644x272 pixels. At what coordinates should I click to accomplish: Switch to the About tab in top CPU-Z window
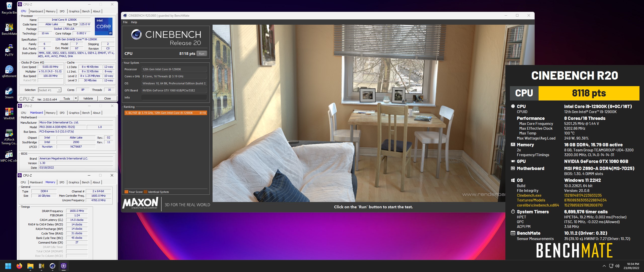pyautogui.click(x=97, y=11)
